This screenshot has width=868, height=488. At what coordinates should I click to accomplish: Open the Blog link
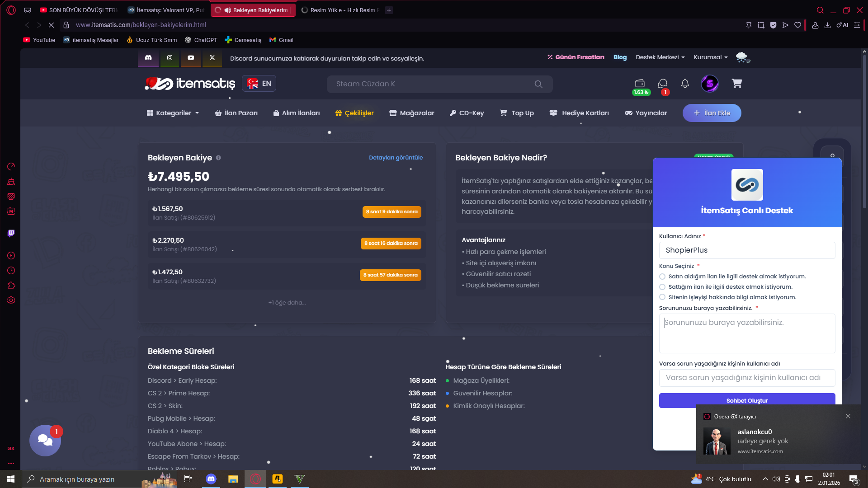[620, 57]
